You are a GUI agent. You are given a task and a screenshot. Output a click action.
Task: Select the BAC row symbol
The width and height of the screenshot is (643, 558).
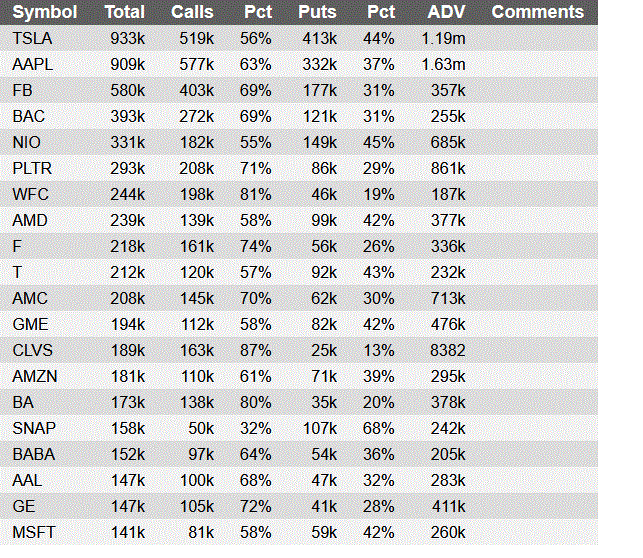point(28,117)
